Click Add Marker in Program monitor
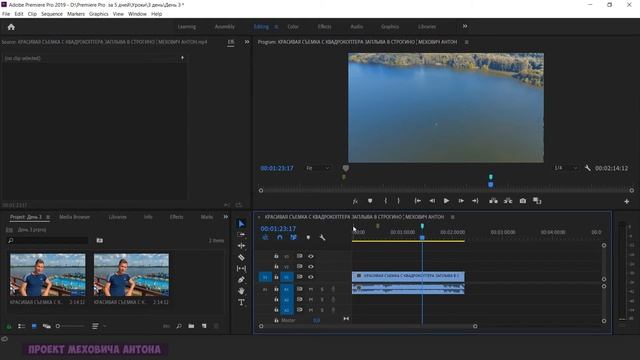Image resolution: width=640 pixels, height=360 pixels. point(370,201)
